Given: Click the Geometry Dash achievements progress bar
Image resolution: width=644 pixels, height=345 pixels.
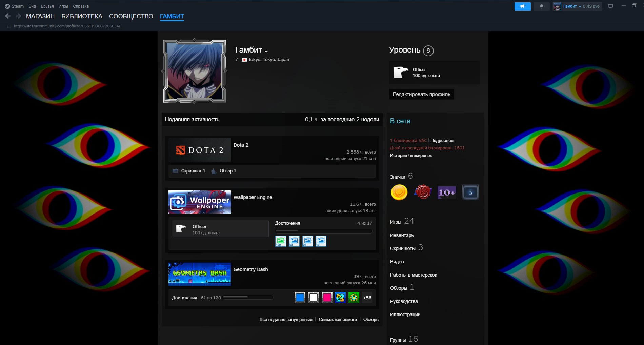Looking at the screenshot, I should pyautogui.click(x=248, y=298).
